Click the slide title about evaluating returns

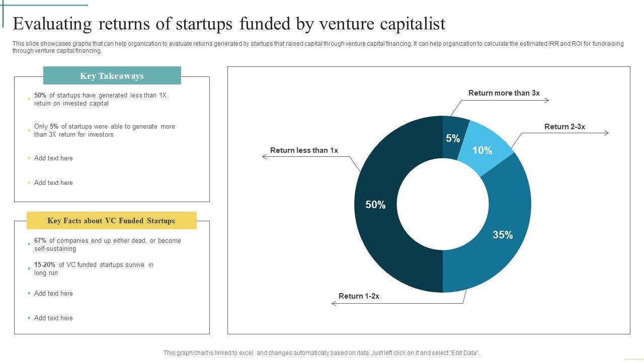click(x=229, y=24)
